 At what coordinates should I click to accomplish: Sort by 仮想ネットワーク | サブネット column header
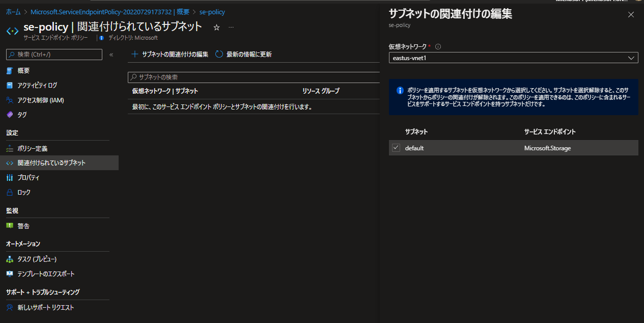click(x=165, y=91)
